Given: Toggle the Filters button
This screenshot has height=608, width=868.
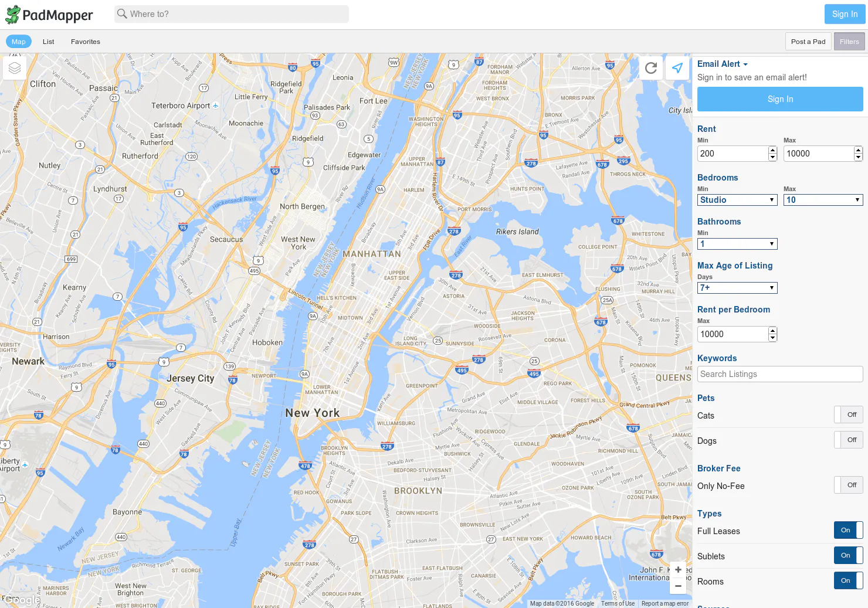Looking at the screenshot, I should click(x=849, y=42).
